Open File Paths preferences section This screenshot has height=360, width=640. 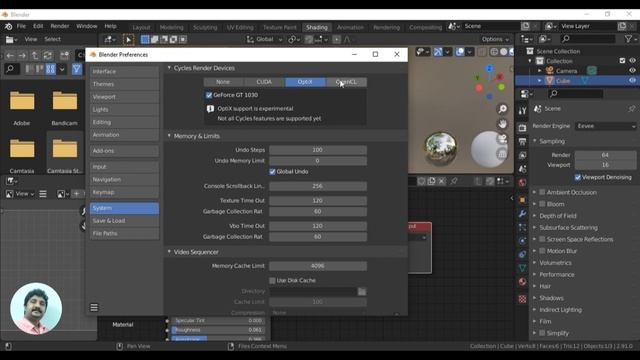click(x=124, y=233)
